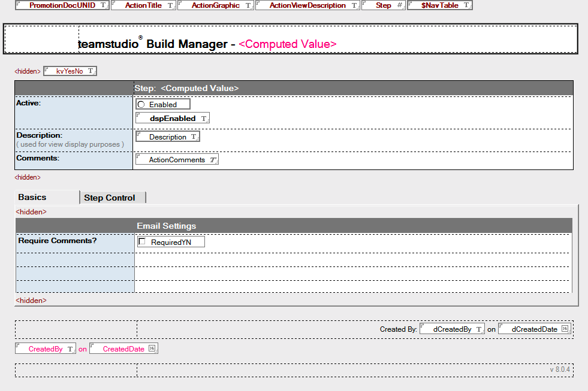The image size is (588, 391).
Task: Select the ActionGraphic field
Action: click(216, 5)
